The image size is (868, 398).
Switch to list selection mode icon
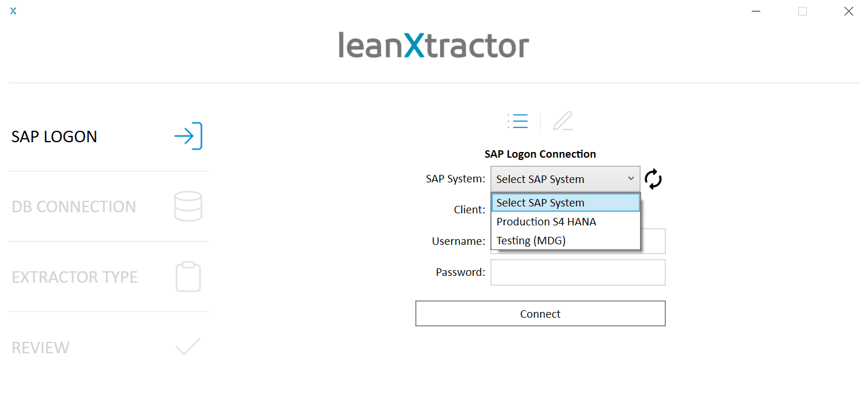click(518, 121)
